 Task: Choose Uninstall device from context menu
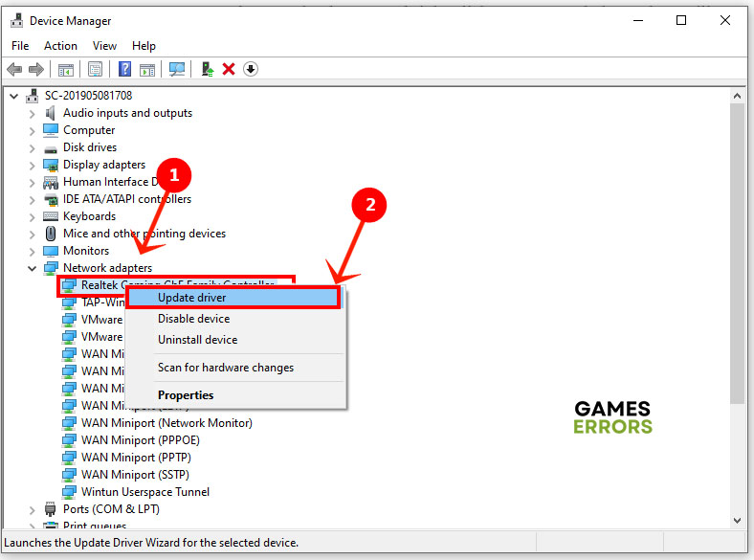tap(235, 340)
